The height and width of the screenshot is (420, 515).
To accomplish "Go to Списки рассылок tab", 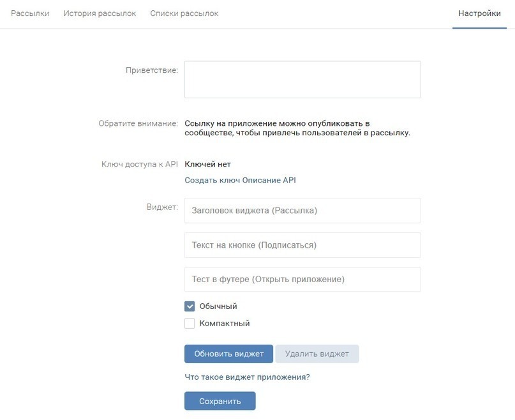I will [x=184, y=13].
